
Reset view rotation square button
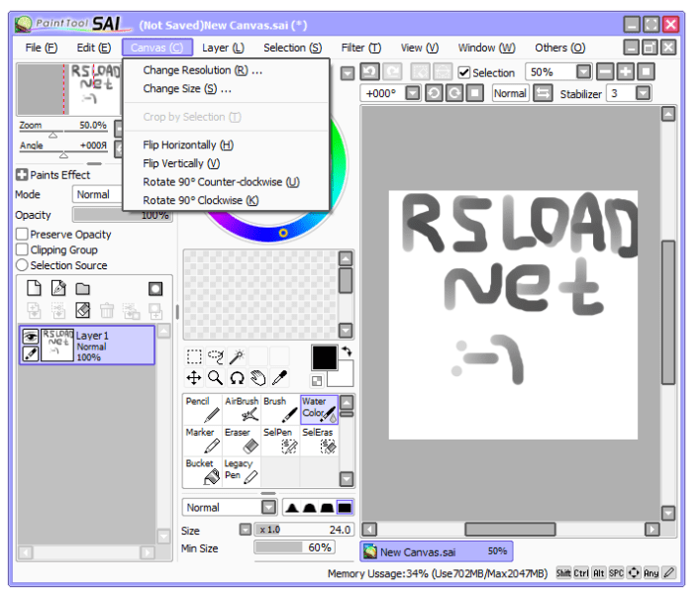click(475, 93)
